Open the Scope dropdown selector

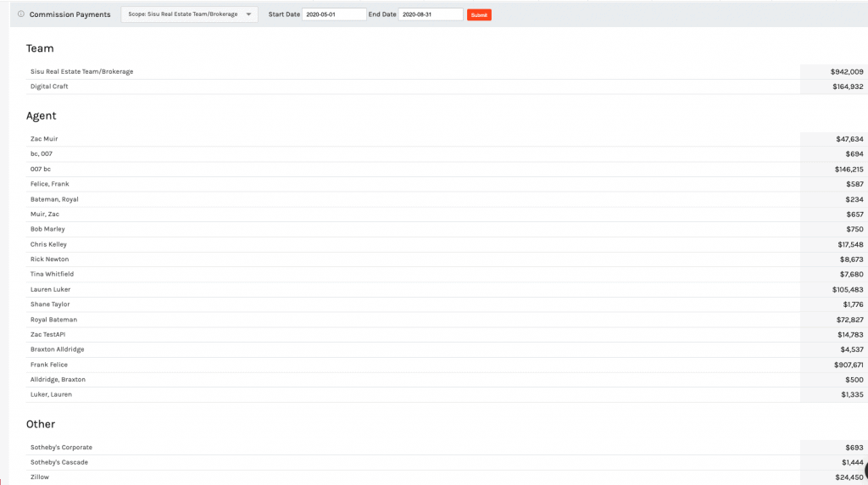pos(189,14)
